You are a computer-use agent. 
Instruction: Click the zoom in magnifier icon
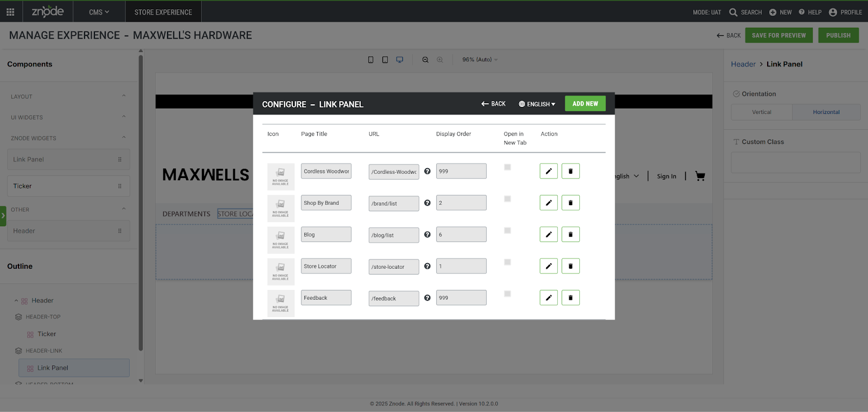coord(440,60)
